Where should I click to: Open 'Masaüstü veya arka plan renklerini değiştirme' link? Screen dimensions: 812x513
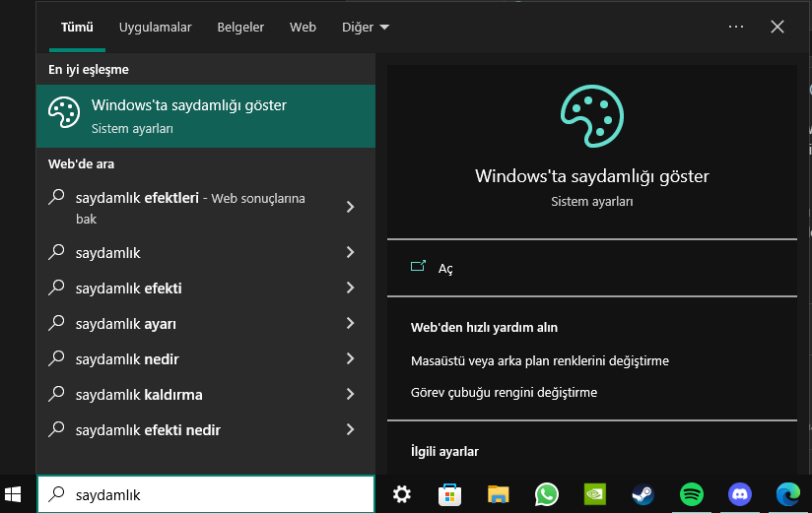pos(540,360)
